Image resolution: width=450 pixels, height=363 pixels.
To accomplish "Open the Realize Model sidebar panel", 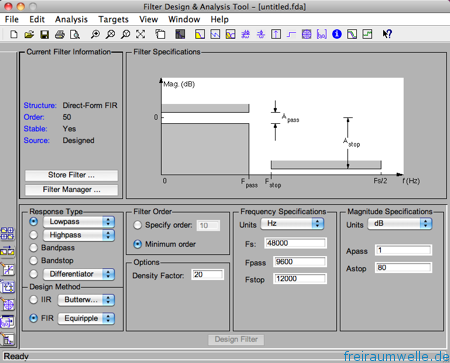I will 7,287.
